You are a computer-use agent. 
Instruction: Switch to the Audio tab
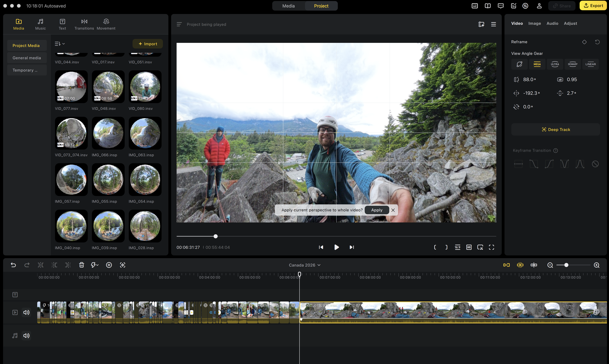(552, 23)
